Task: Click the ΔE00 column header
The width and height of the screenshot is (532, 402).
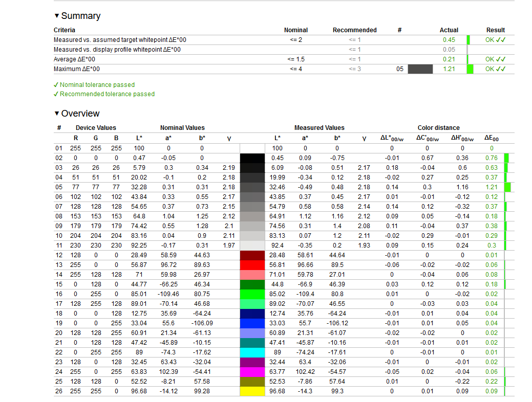Action: [x=491, y=138]
